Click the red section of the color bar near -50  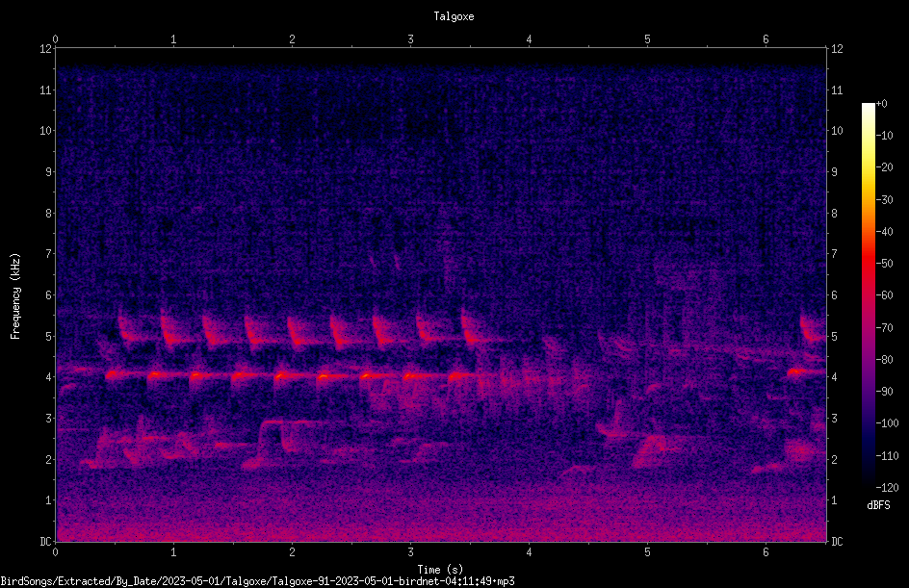[868, 264]
